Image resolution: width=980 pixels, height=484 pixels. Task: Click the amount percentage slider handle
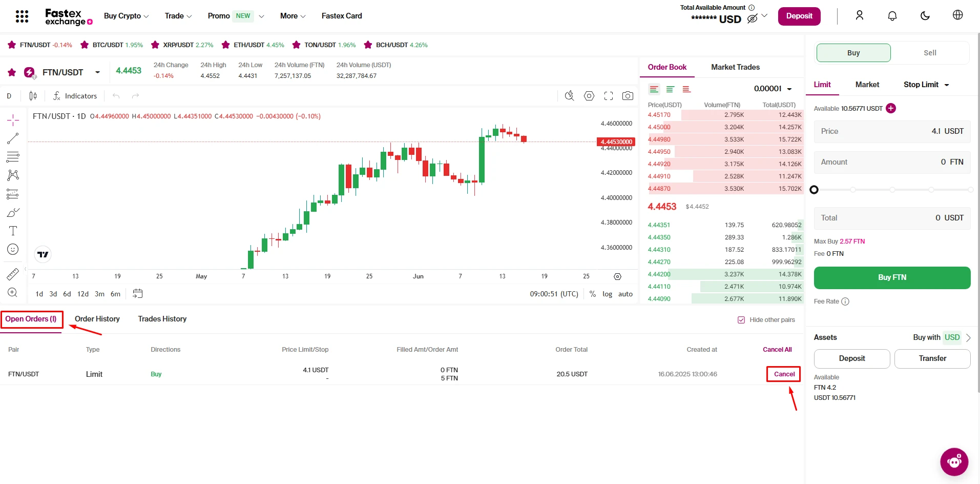[814, 190]
